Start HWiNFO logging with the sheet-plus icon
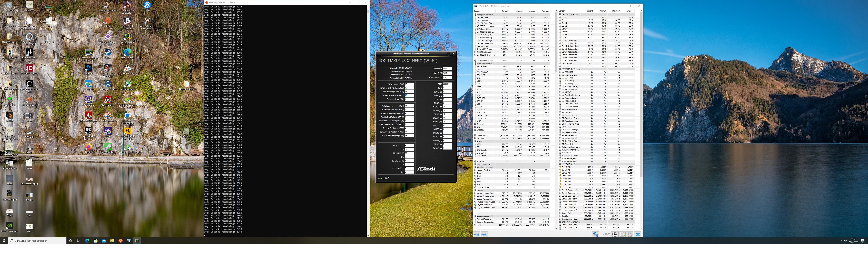Image resolution: width=868 pixels, height=262 pixels. pyautogui.click(x=622, y=234)
